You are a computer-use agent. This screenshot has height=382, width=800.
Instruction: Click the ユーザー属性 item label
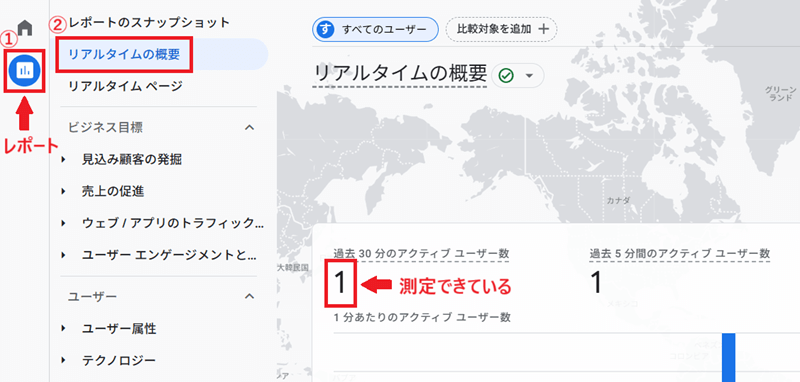tap(118, 328)
